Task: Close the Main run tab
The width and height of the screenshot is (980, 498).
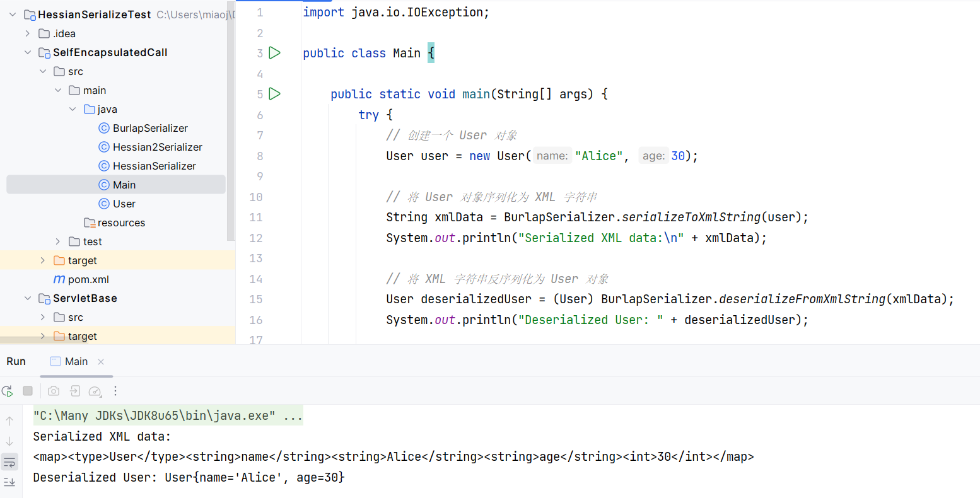Action: [x=101, y=362]
